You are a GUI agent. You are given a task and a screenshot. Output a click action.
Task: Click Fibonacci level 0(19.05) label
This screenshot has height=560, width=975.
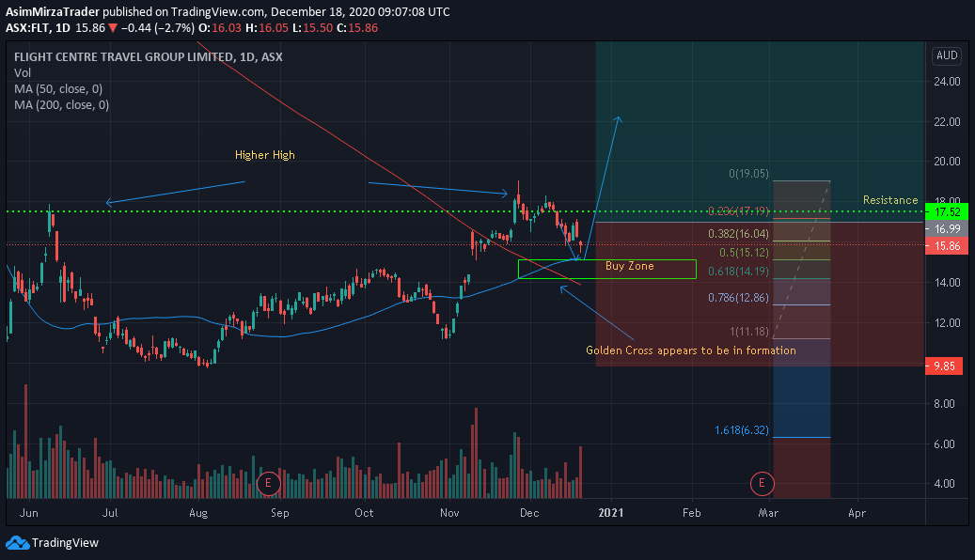click(748, 174)
